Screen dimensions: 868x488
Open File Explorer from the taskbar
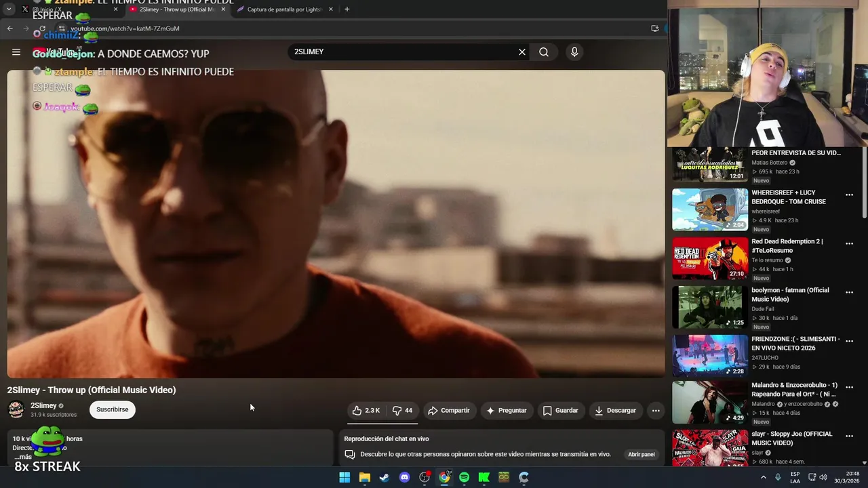(x=365, y=477)
